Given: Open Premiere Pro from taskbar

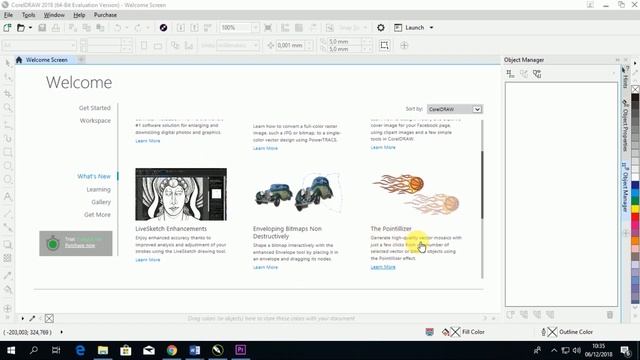Looking at the screenshot, I should coord(240,350).
